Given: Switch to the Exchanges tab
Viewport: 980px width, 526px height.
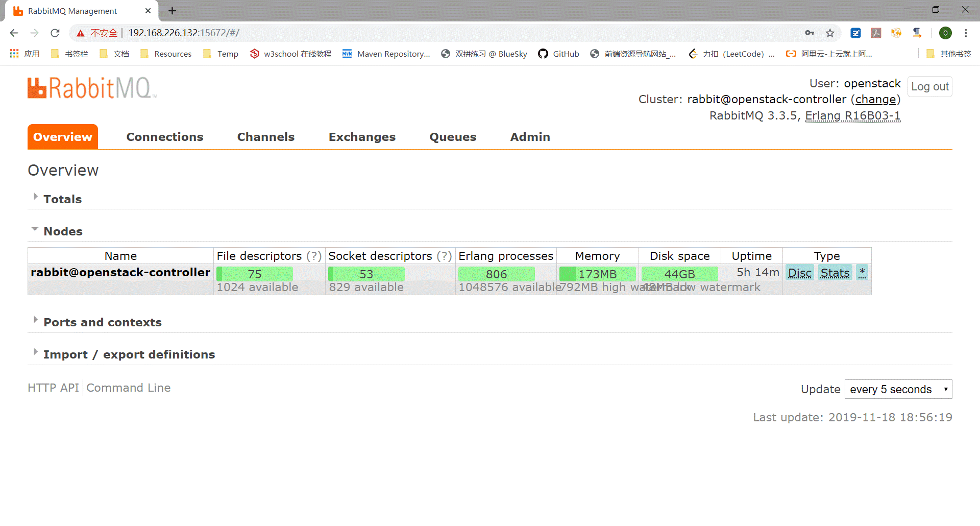Looking at the screenshot, I should pyautogui.click(x=362, y=137).
